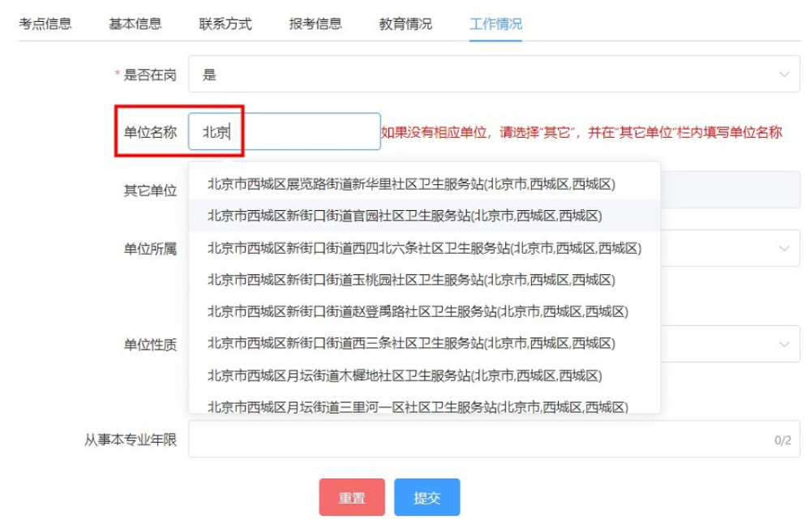The width and height of the screenshot is (810, 532).
Task: Click the 其它单位 input field
Action: [x=731, y=190]
